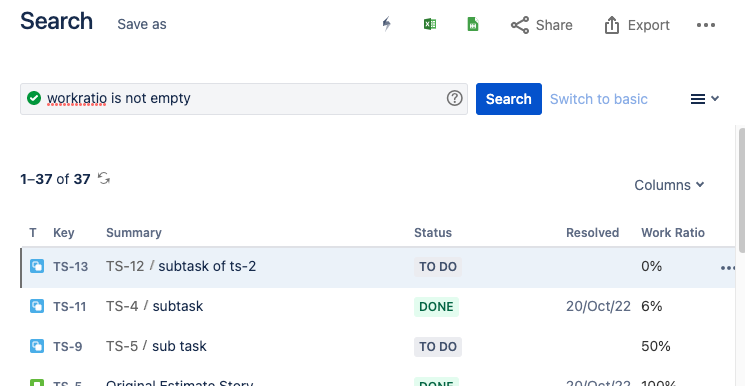The height and width of the screenshot is (386, 745).
Task: Open the list view layout dropdown
Action: [x=705, y=99]
